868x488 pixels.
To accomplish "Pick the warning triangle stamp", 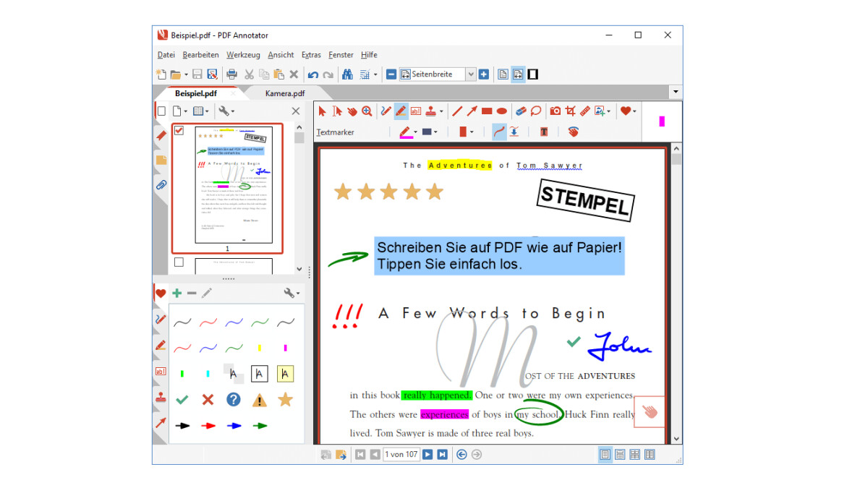I will (260, 400).
